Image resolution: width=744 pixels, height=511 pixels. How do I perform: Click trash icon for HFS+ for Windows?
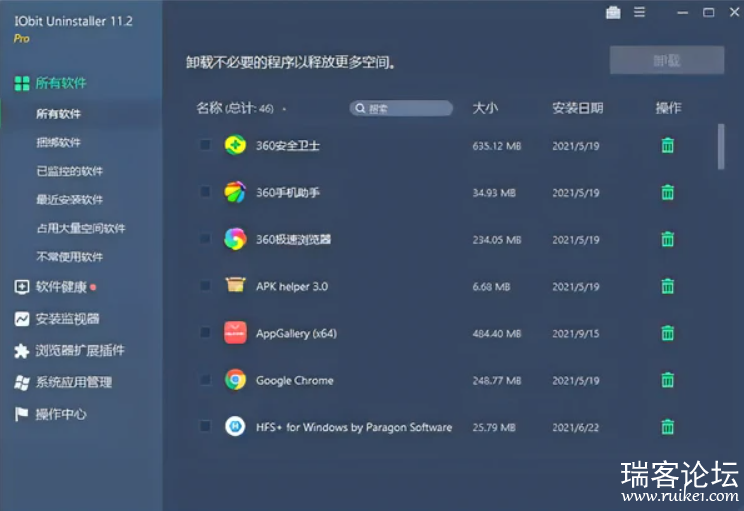668,427
